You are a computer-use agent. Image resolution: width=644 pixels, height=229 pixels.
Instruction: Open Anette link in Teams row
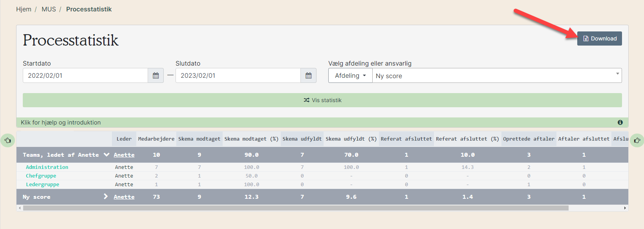click(124, 155)
